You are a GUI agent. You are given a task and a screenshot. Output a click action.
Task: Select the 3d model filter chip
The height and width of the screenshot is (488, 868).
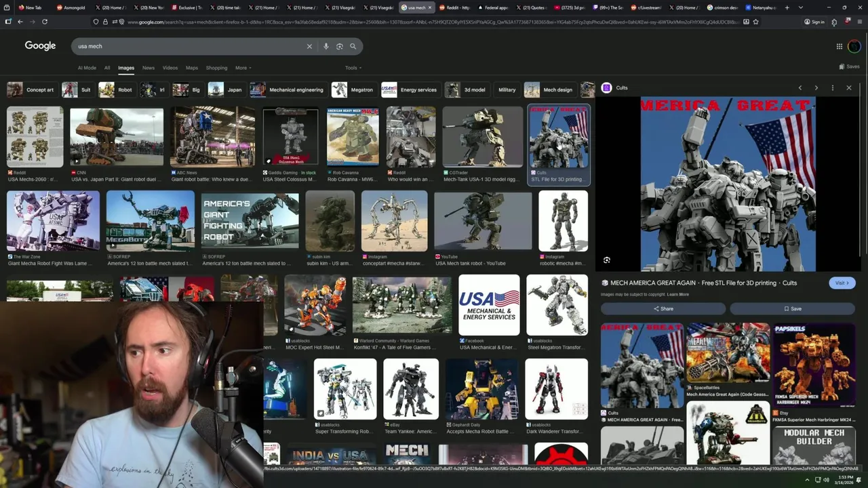click(467, 89)
